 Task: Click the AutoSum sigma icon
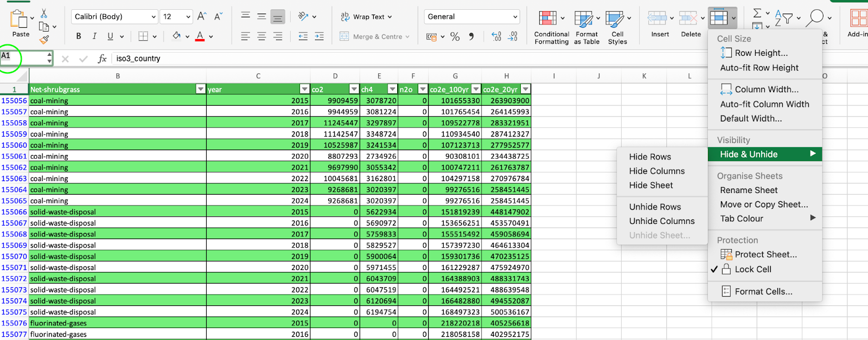[x=757, y=12]
